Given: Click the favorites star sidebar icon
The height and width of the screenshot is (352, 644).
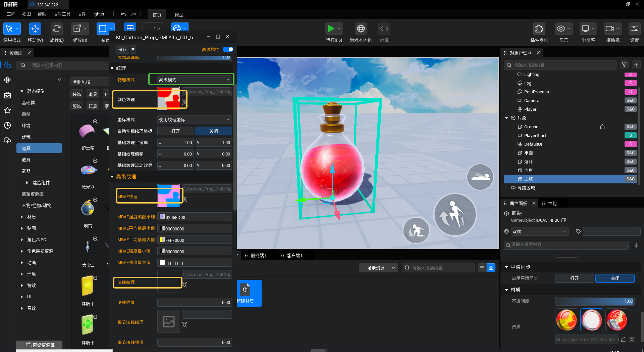Looking at the screenshot, I should tap(7, 110).
